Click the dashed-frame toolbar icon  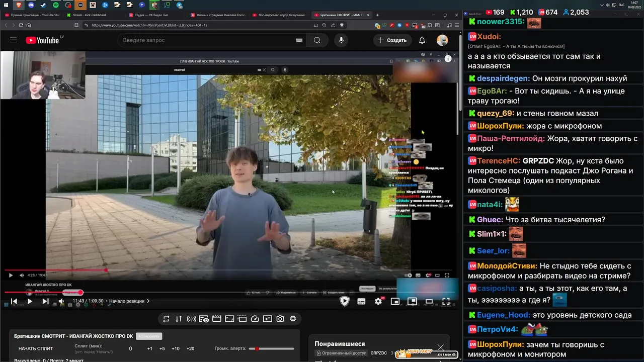tap(242, 319)
